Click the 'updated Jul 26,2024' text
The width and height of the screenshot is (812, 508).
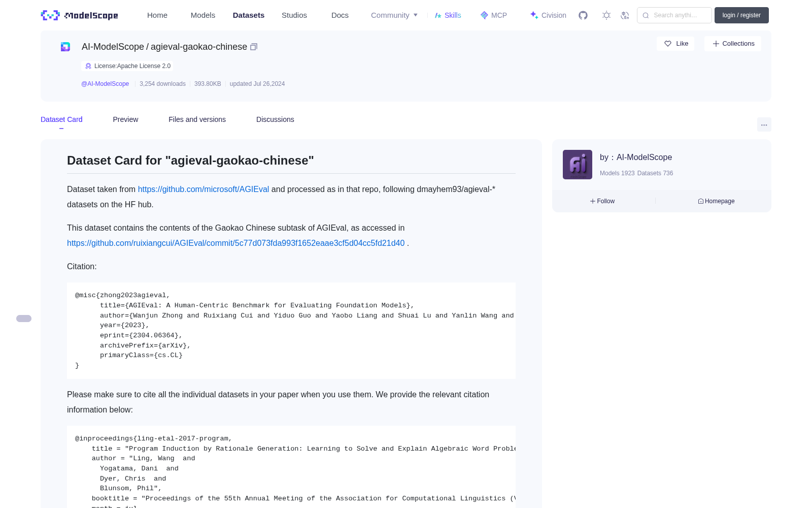coord(257,84)
